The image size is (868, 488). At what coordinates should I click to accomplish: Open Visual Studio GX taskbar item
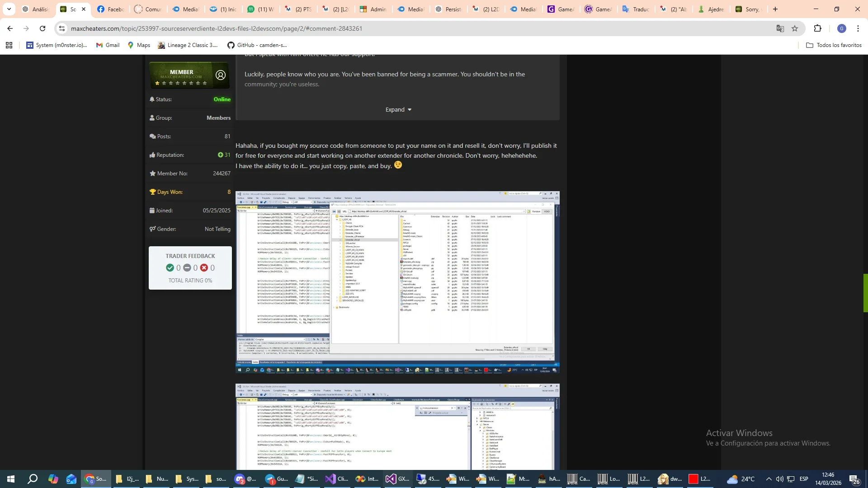398,479
